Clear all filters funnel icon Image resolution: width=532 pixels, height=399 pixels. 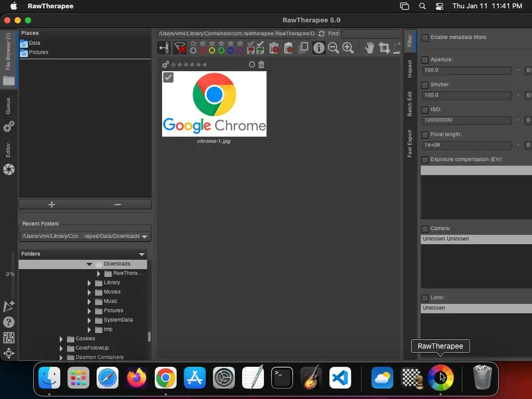coord(179,48)
